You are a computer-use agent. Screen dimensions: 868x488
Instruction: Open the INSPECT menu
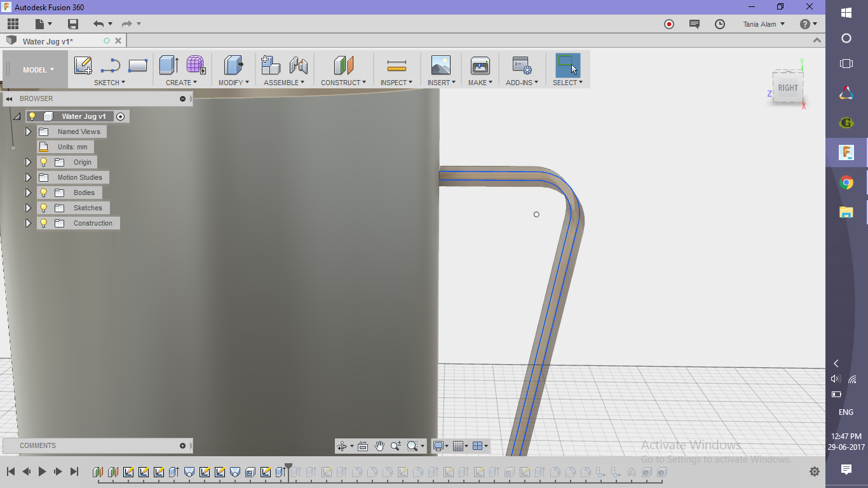coord(397,83)
